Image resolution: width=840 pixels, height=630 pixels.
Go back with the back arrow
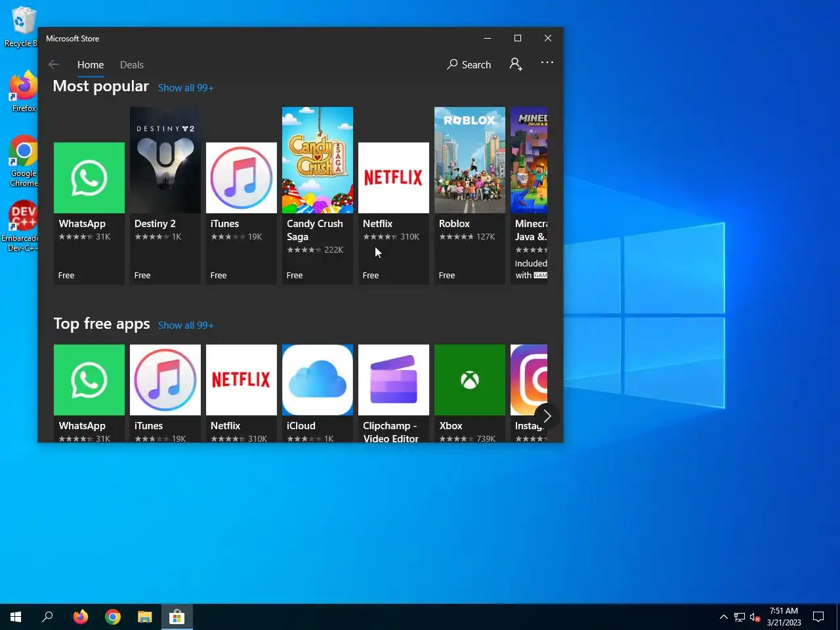(x=54, y=64)
